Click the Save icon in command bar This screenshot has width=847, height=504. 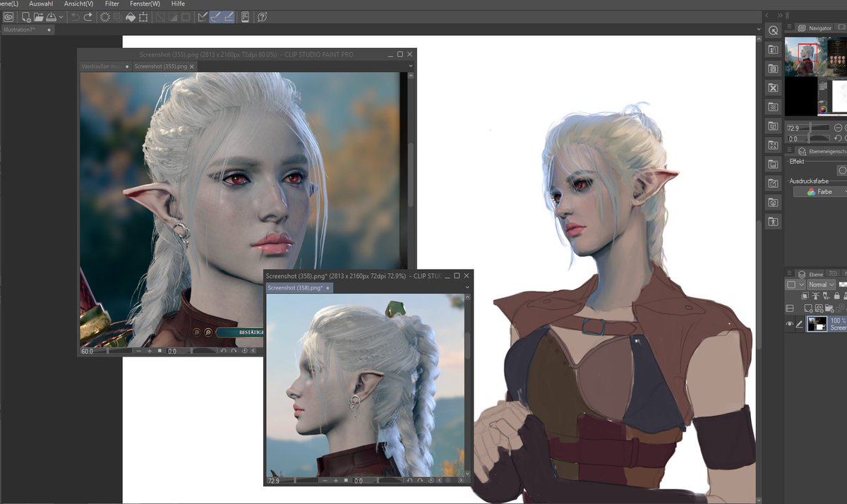click(x=51, y=17)
